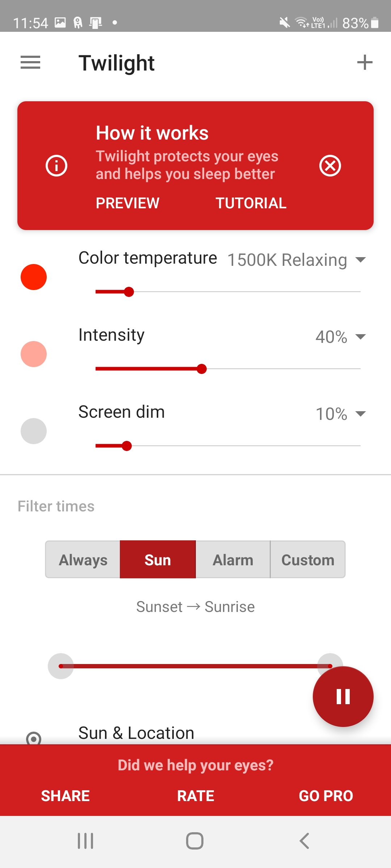The width and height of the screenshot is (391, 868).
Task: Tap the GO PRO button
Action: click(x=326, y=796)
